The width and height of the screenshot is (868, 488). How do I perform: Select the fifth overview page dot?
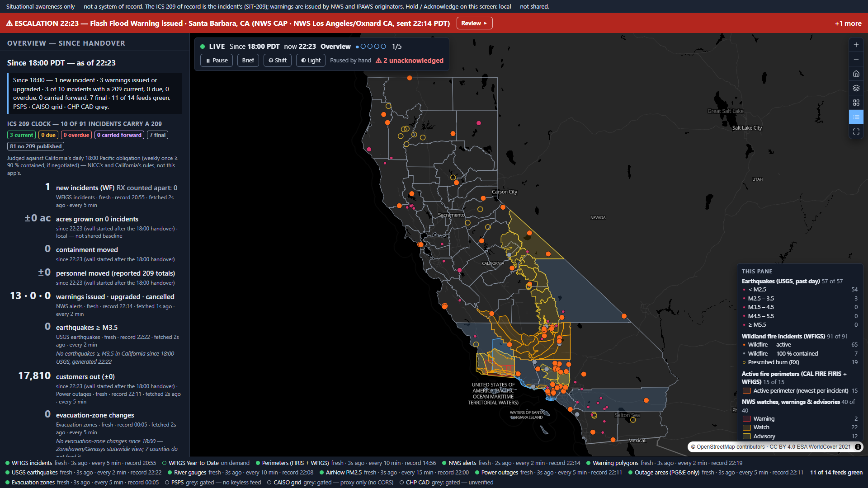383,47
